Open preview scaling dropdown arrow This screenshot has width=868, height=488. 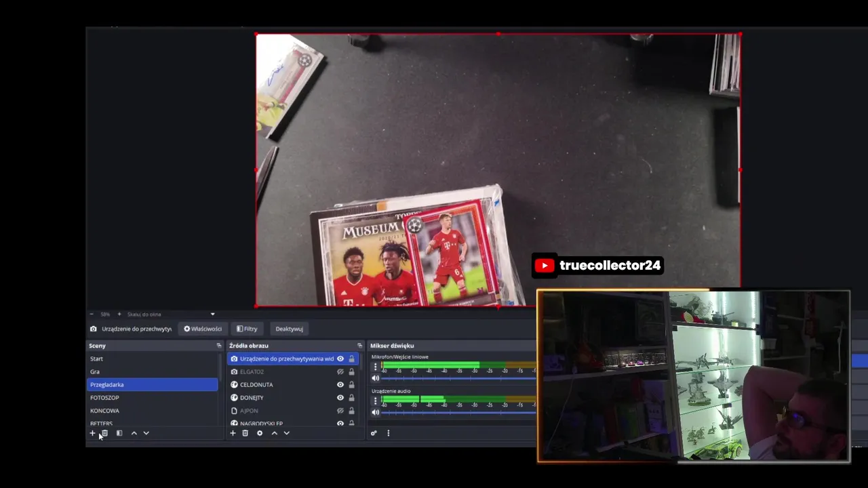[212, 314]
